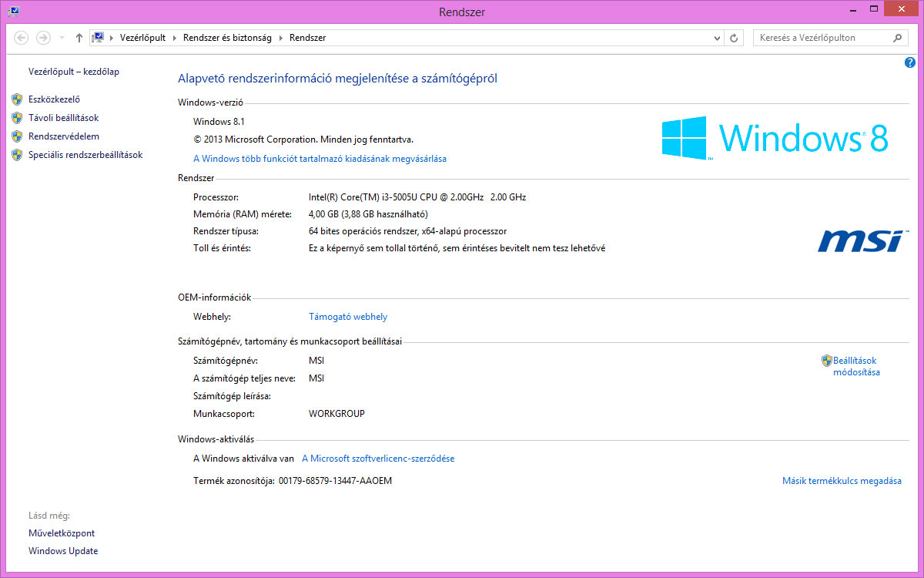Open Speciális rendszerbeállítások
This screenshot has width=924, height=578.
pyautogui.click(x=85, y=155)
